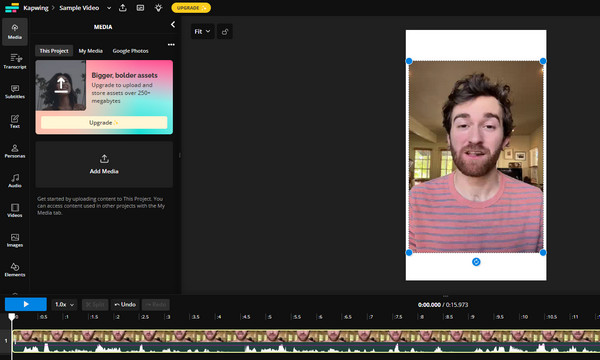Click the timeline playhead marker
The height and width of the screenshot is (360, 600).
coord(12,317)
